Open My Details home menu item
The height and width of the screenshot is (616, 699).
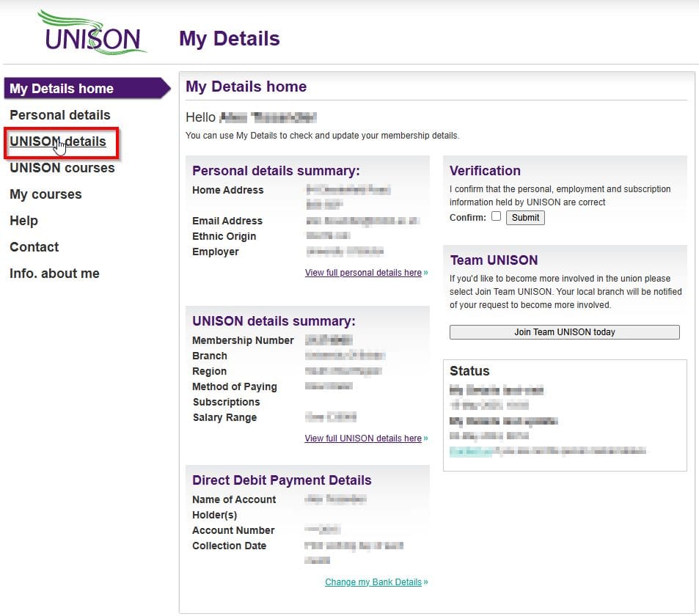click(87, 88)
